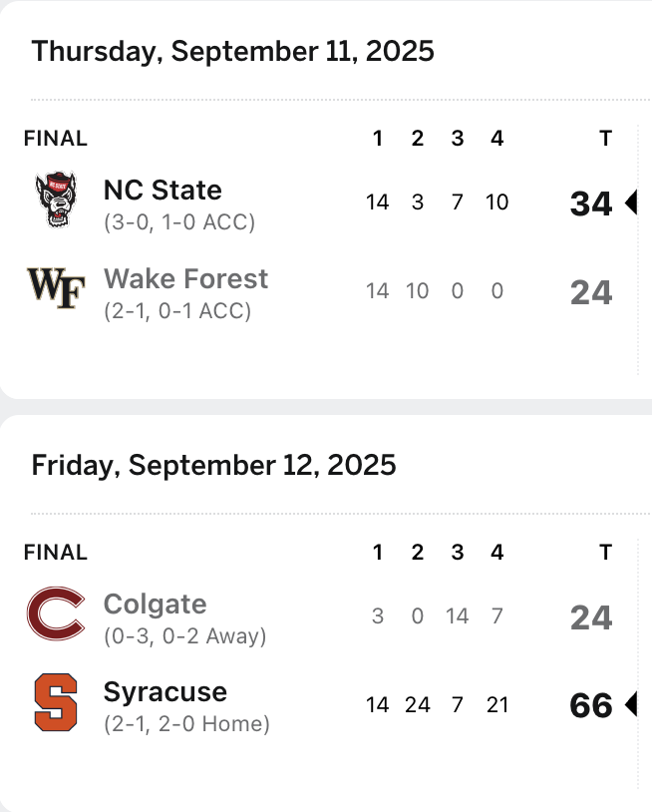Image resolution: width=652 pixels, height=812 pixels.
Task: Click FINAL status of Colgate-Syracuse game
Action: [55, 552]
